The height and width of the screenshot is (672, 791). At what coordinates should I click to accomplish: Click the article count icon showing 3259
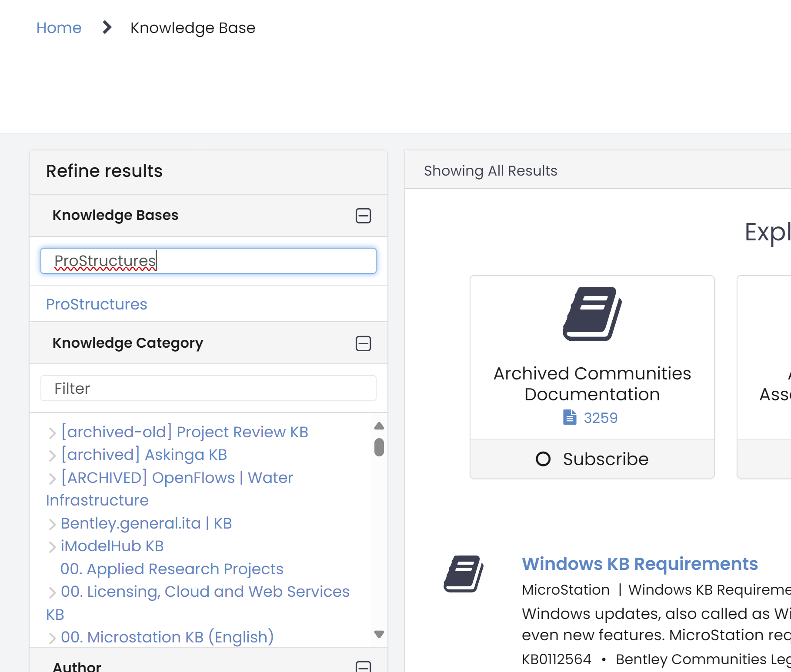click(570, 417)
